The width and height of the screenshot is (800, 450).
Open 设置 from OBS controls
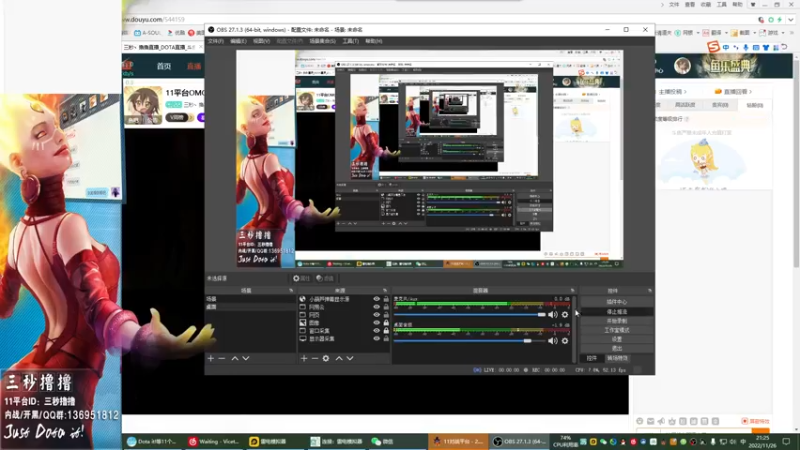click(x=616, y=339)
